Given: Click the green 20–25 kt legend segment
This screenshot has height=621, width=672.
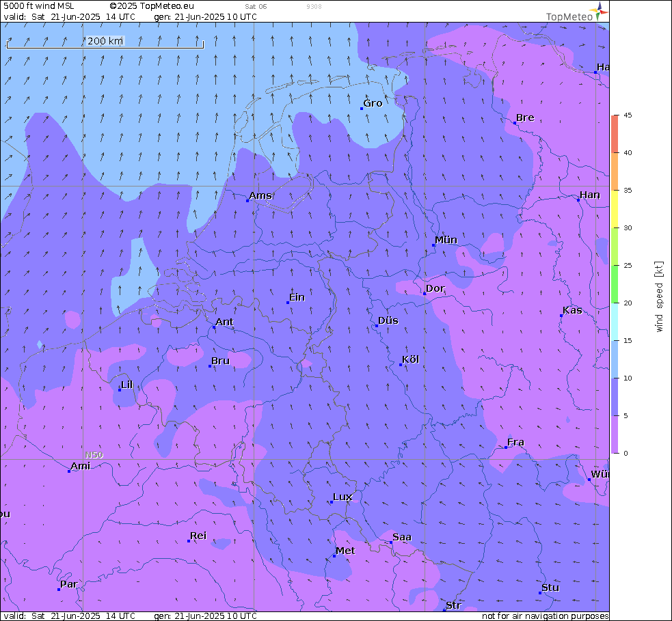Looking at the screenshot, I should 615,284.
